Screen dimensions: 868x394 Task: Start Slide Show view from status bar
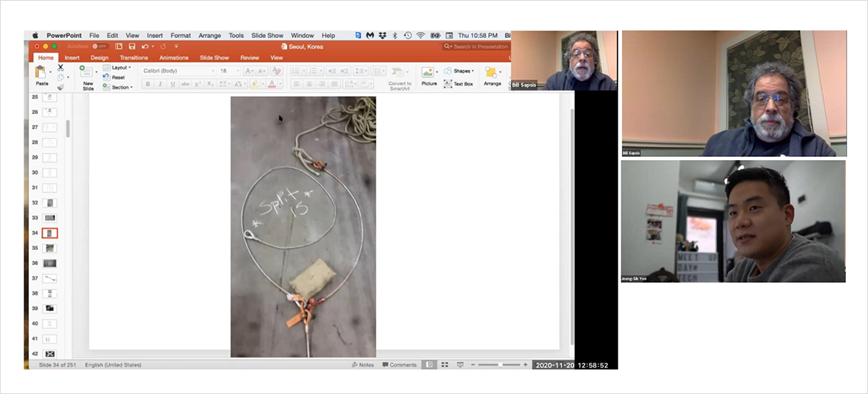[x=459, y=364]
